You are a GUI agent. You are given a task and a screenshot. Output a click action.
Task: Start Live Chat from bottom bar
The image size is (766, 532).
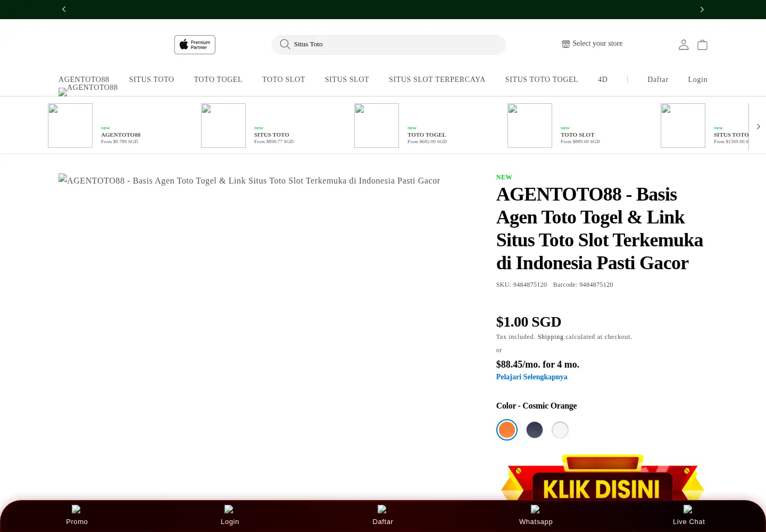(x=688, y=509)
